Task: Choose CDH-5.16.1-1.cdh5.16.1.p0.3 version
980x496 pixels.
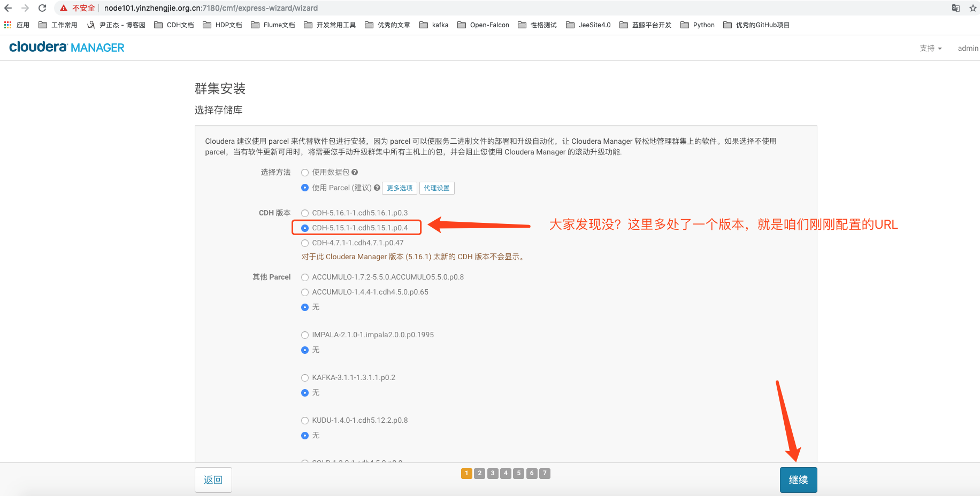Action: [305, 213]
